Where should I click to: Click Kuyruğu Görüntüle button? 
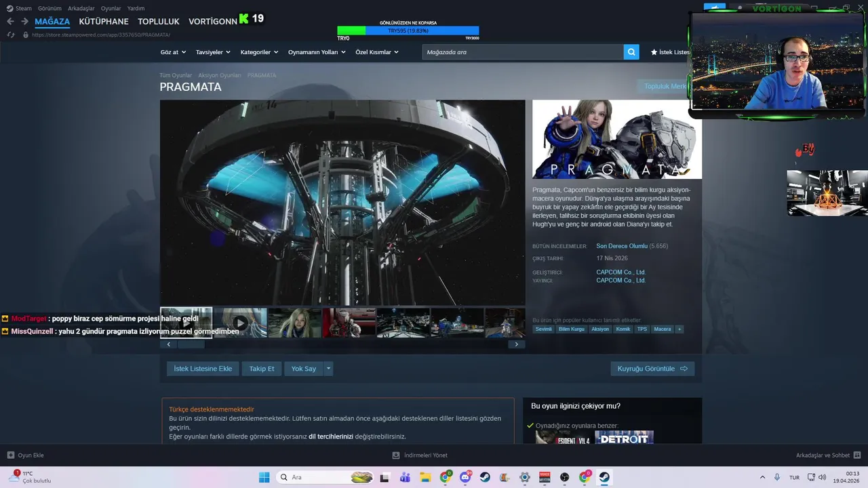(652, 369)
